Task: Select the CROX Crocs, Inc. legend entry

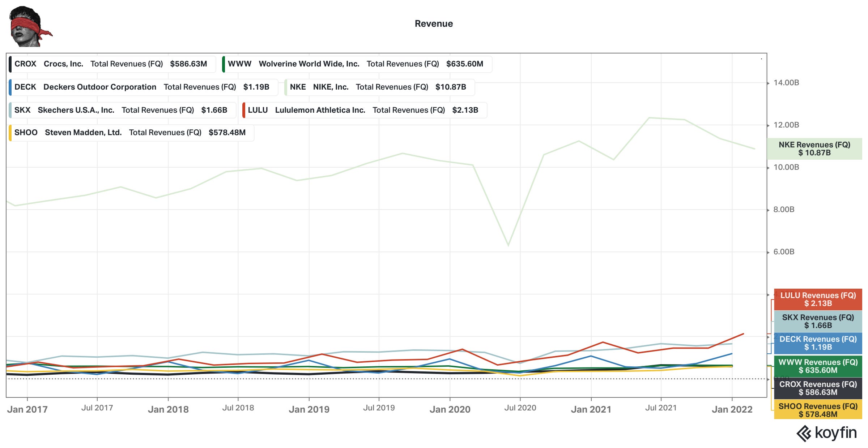Action: pyautogui.click(x=112, y=64)
